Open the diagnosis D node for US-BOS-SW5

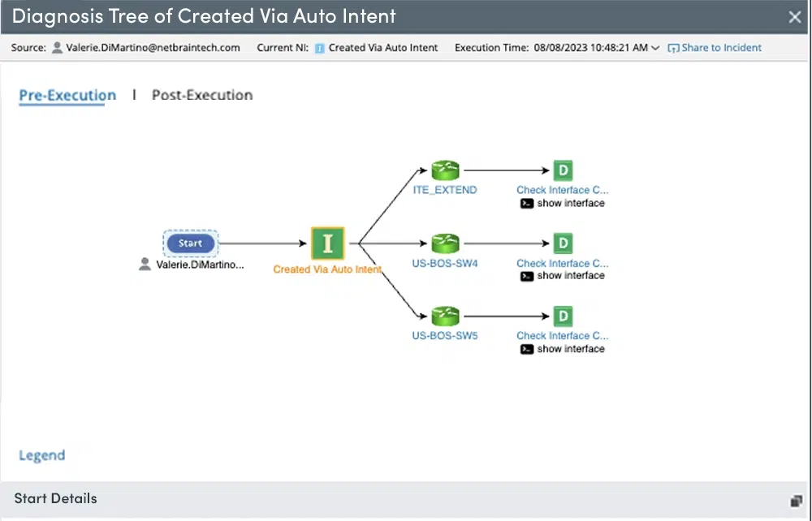pos(563,316)
